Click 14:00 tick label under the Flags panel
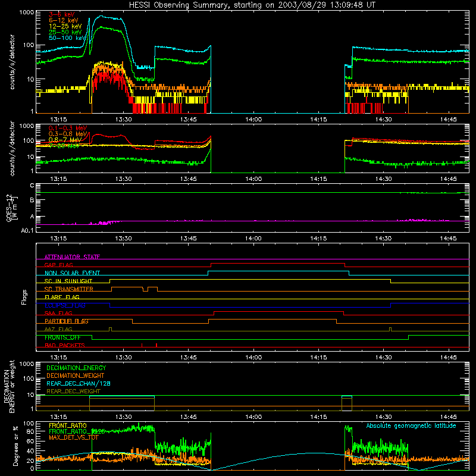 (253, 358)
